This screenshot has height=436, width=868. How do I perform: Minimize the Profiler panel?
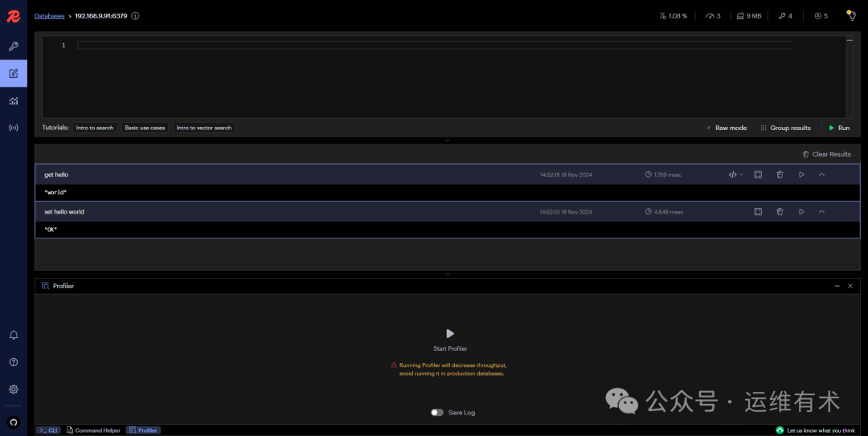tap(837, 286)
